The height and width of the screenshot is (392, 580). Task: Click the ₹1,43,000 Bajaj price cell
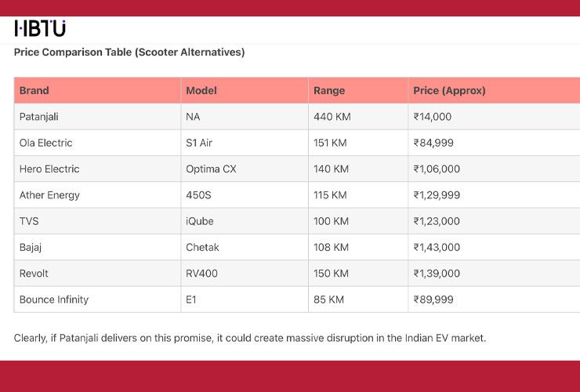(495, 247)
